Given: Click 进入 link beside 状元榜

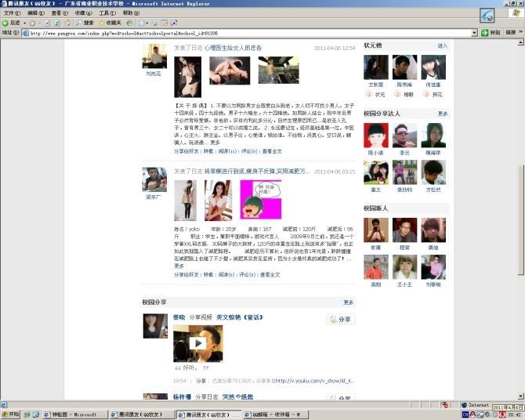Looking at the screenshot, I should point(442,46).
